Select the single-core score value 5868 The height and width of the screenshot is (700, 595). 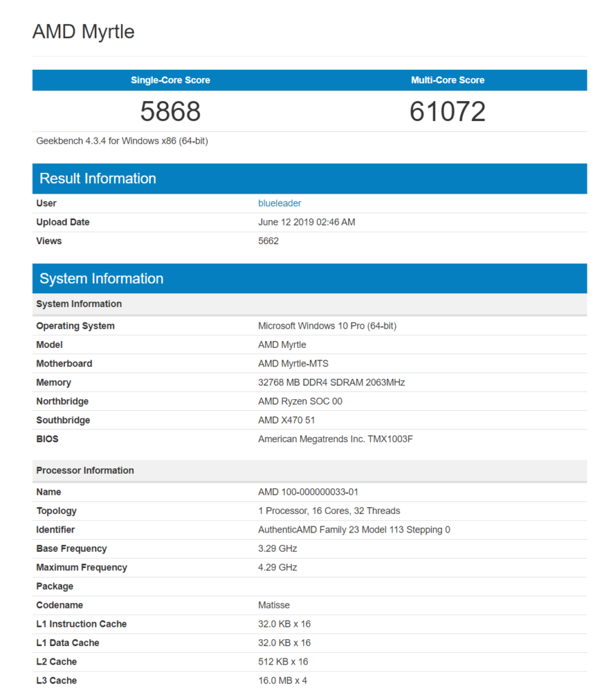click(x=170, y=111)
